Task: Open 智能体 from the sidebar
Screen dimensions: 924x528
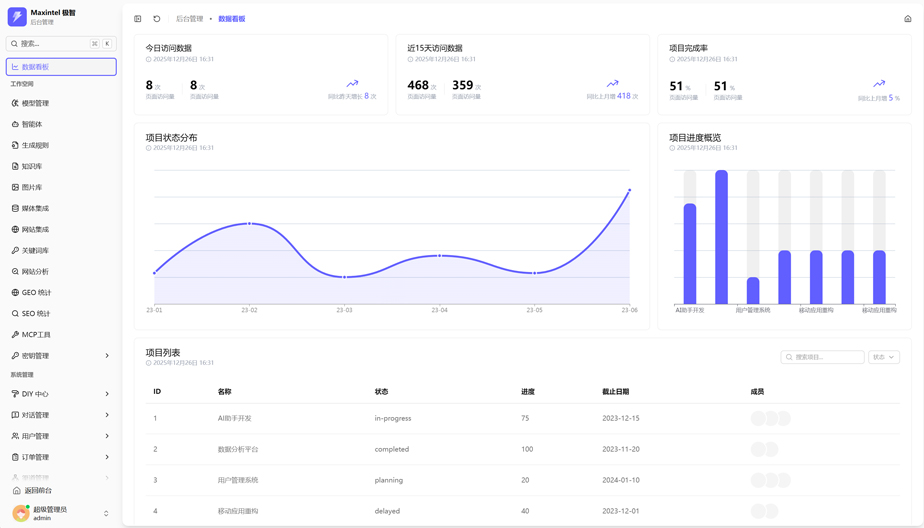Action: (32, 124)
